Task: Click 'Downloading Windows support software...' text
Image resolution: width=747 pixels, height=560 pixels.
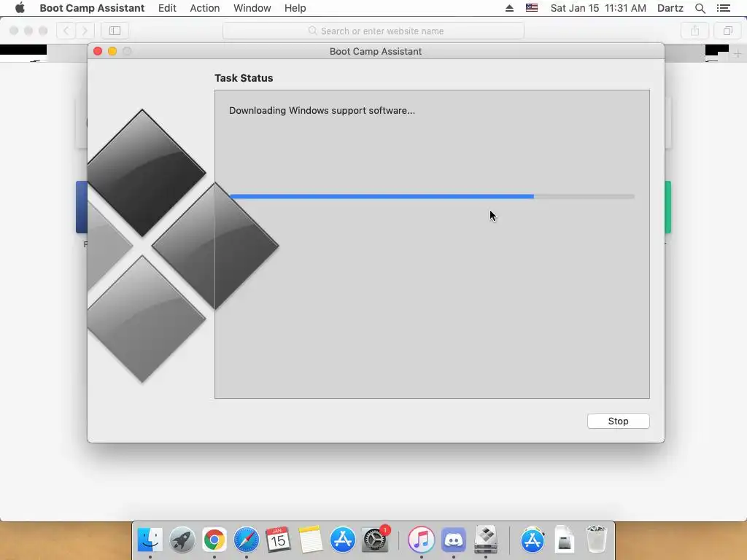Action: tap(322, 111)
